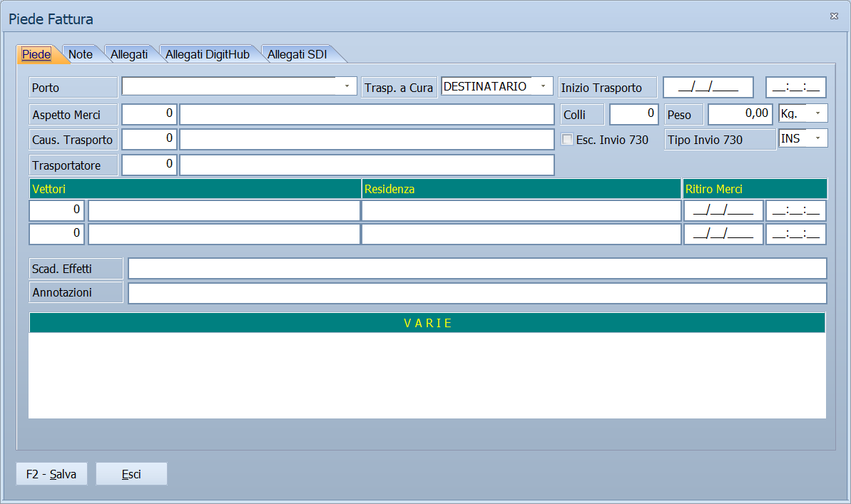Viewport: 851px width, 504px height.
Task: Click the Aspetto Merci code field
Action: tap(149, 115)
